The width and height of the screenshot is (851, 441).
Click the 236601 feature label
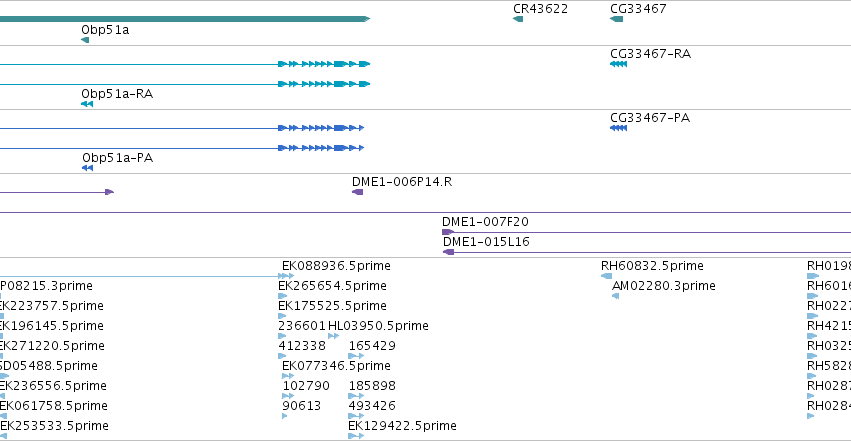click(302, 326)
